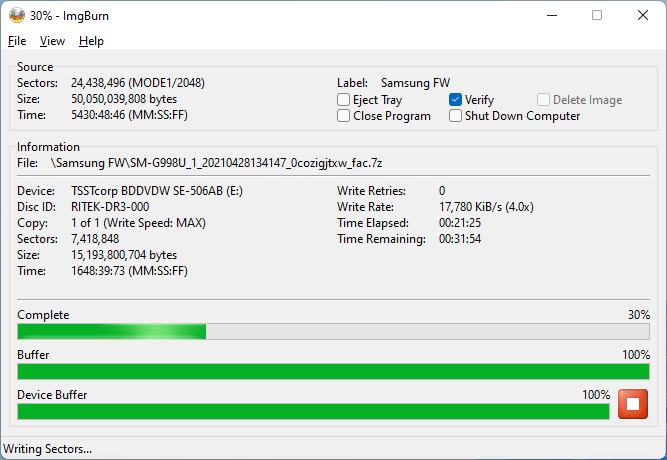
Task: Stop the burn with the red button
Action: 633,405
